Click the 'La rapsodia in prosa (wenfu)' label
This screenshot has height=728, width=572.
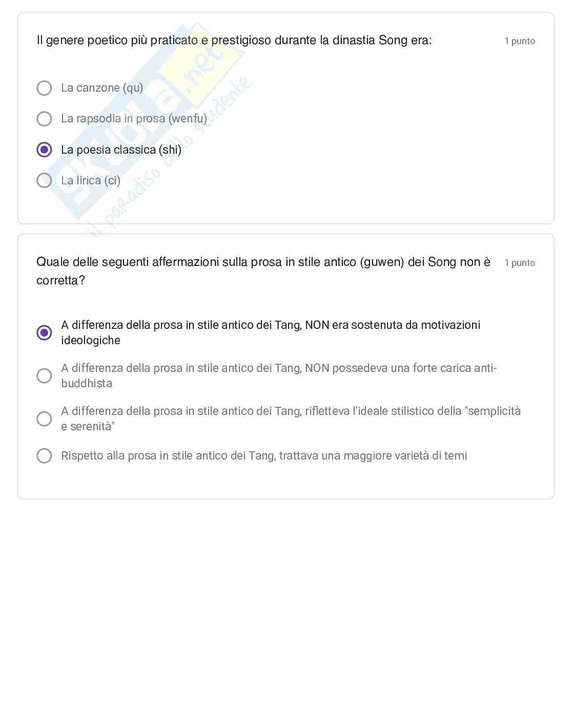pyautogui.click(x=134, y=119)
